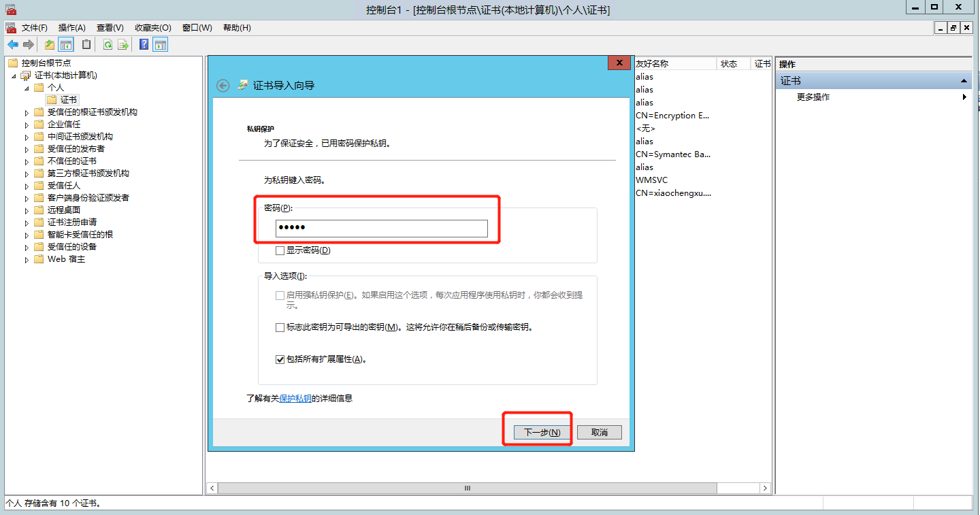980x515 pixels.
Task: Click the horizontal scrollbar thumb below the list
Action: click(x=467, y=488)
